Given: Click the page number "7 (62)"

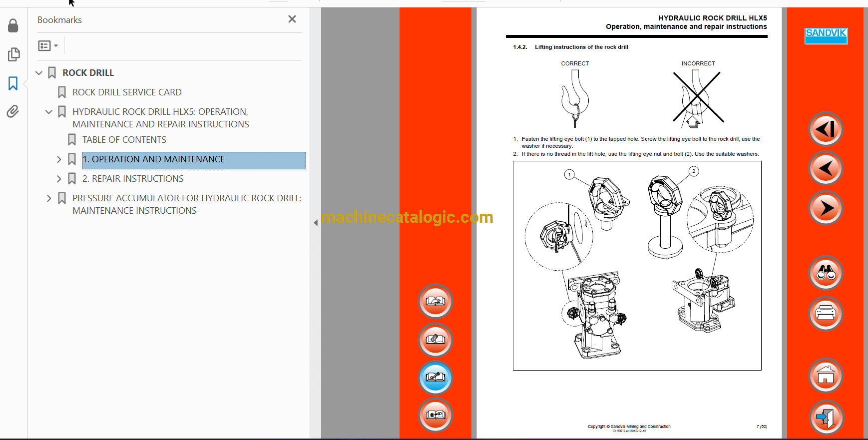Looking at the screenshot, I should click(762, 427).
